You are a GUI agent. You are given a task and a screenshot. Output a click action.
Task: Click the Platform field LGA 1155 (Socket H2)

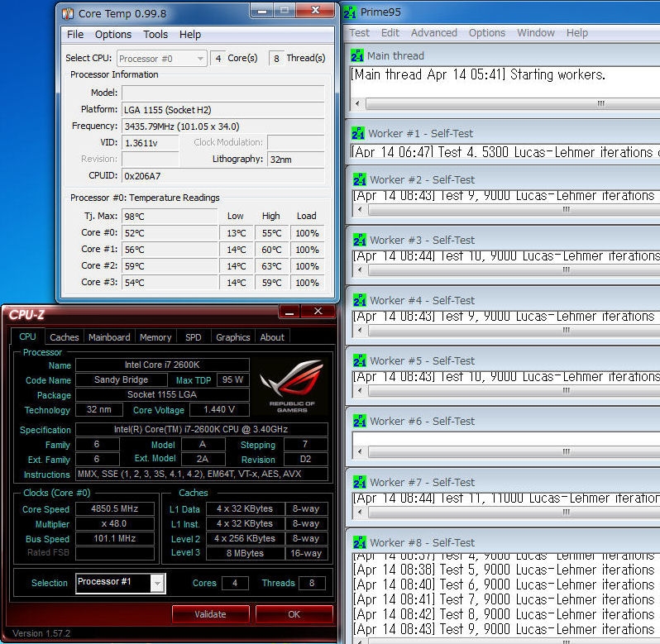click(222, 110)
